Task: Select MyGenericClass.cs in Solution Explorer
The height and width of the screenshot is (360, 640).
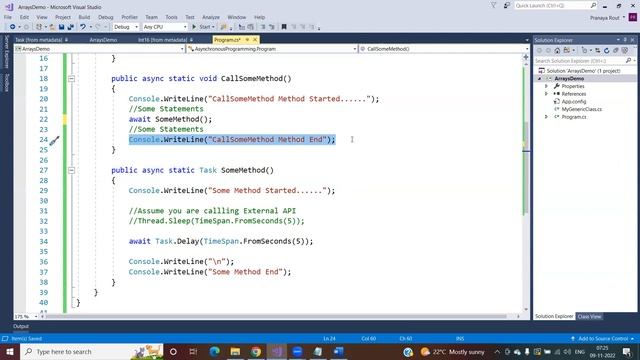Action: tap(581, 109)
